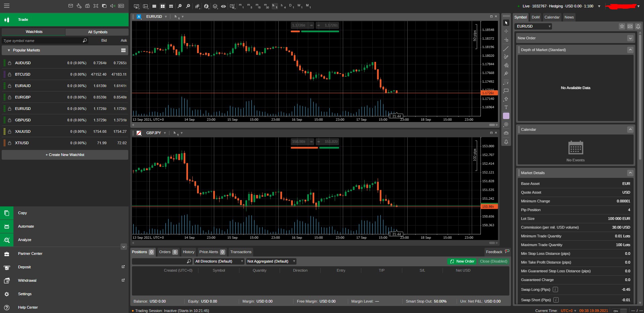Click the Create New Watchlist button
This screenshot has height=313, width=644.
pyautogui.click(x=64, y=155)
